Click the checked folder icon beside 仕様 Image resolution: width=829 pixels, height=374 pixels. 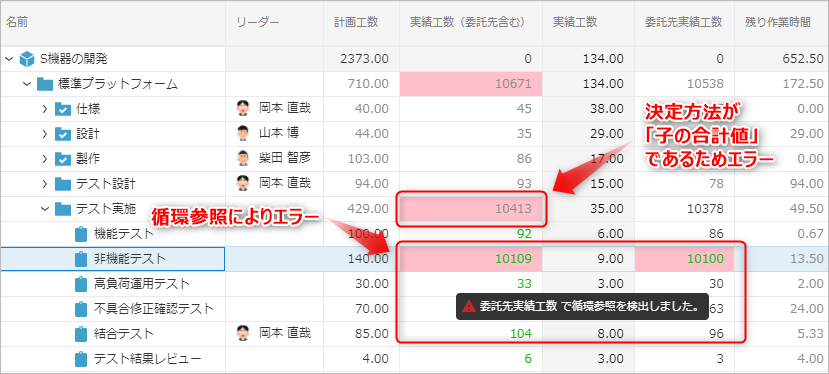63,109
